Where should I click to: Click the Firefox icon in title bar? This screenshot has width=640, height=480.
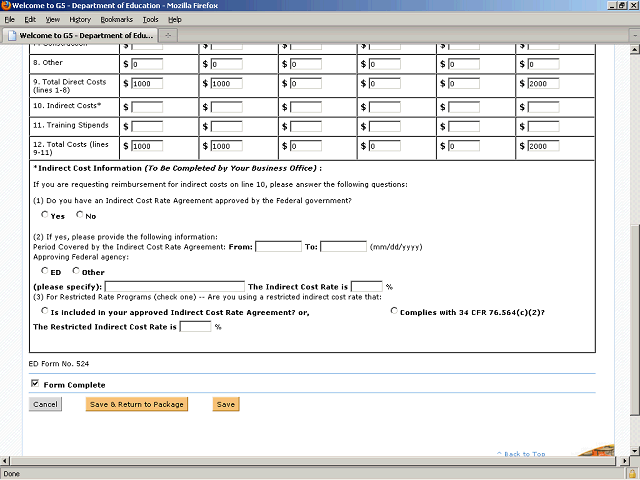point(8,6)
